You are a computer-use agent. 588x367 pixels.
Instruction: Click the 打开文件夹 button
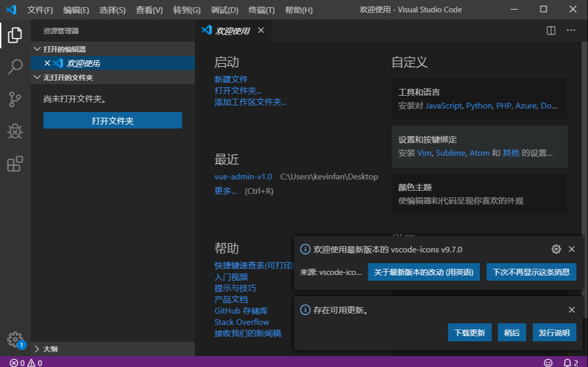(112, 120)
